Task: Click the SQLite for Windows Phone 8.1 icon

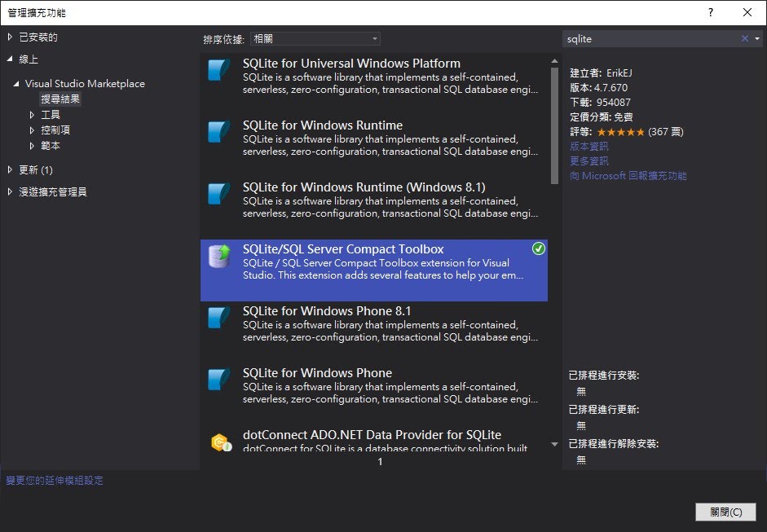Action: pyautogui.click(x=219, y=318)
